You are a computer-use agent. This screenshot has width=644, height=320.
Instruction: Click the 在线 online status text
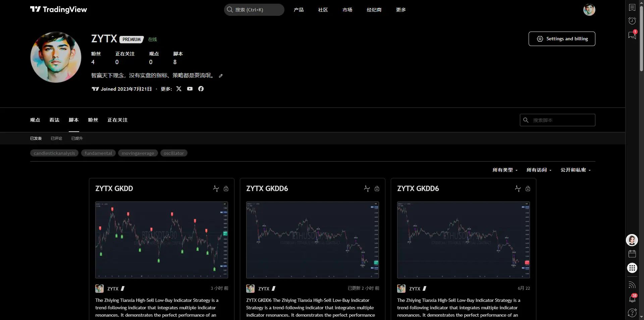(153, 39)
